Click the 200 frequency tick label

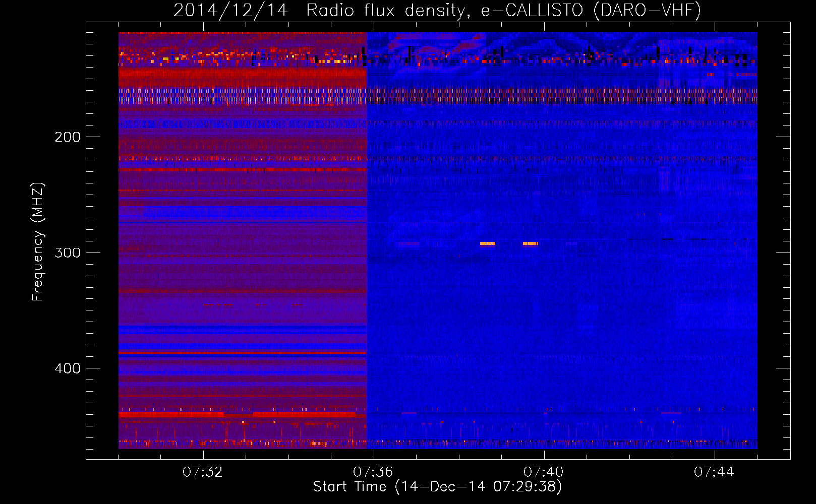tap(68, 137)
